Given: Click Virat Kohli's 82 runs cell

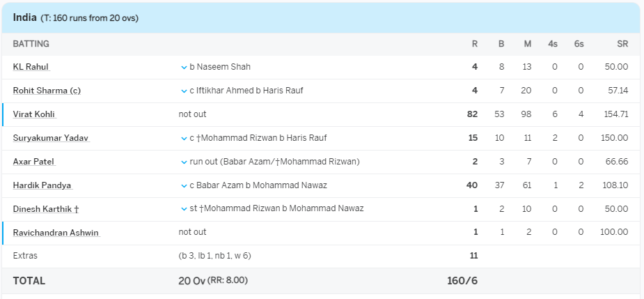Looking at the screenshot, I should pos(472,114).
